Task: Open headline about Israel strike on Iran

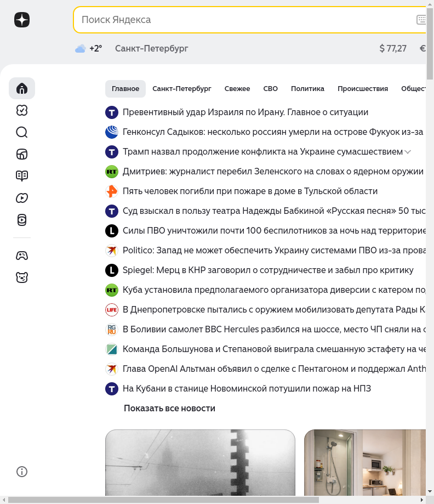Action: (x=245, y=112)
